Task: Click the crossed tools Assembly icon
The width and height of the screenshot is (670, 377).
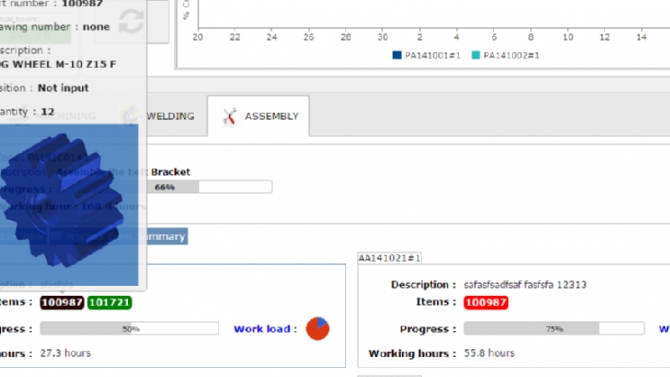Action: point(229,116)
